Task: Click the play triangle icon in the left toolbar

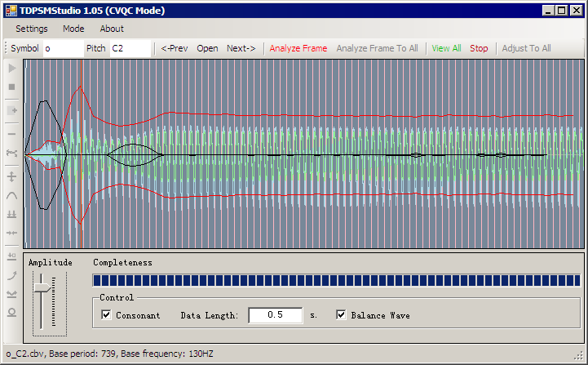Action: [12, 69]
